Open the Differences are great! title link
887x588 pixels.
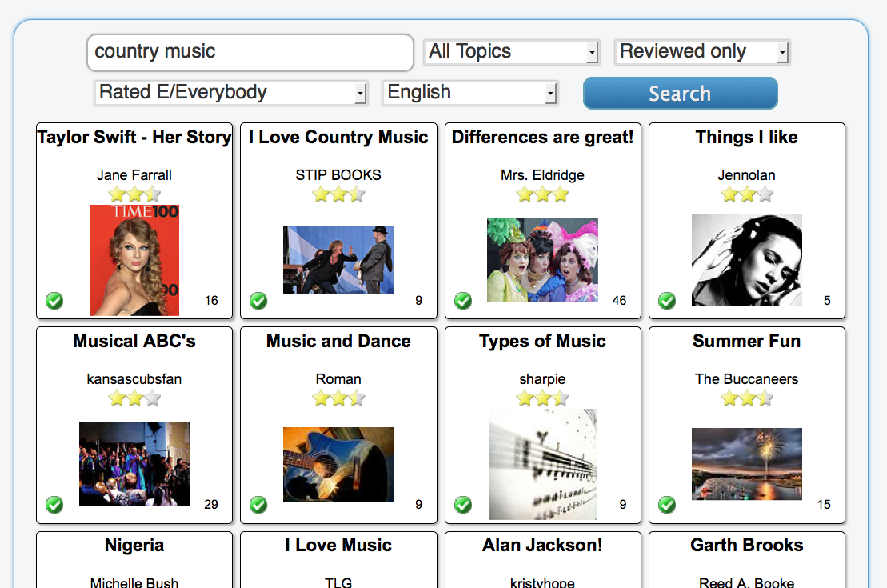click(542, 138)
